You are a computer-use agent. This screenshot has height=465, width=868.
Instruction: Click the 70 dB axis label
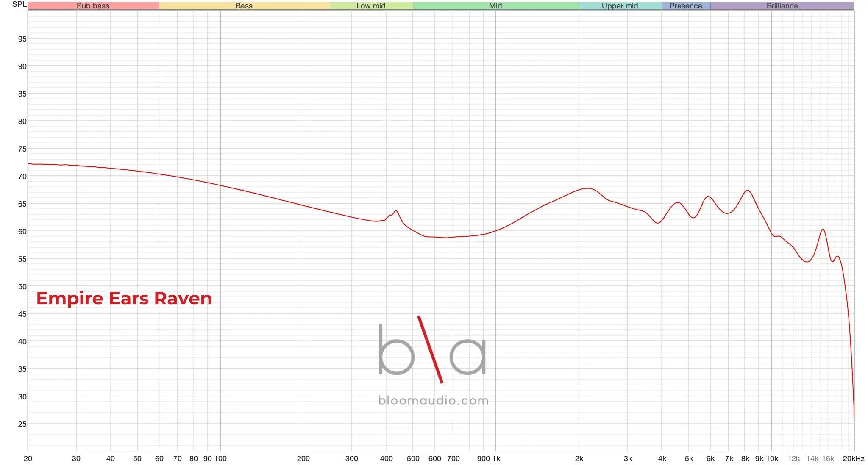pos(22,177)
